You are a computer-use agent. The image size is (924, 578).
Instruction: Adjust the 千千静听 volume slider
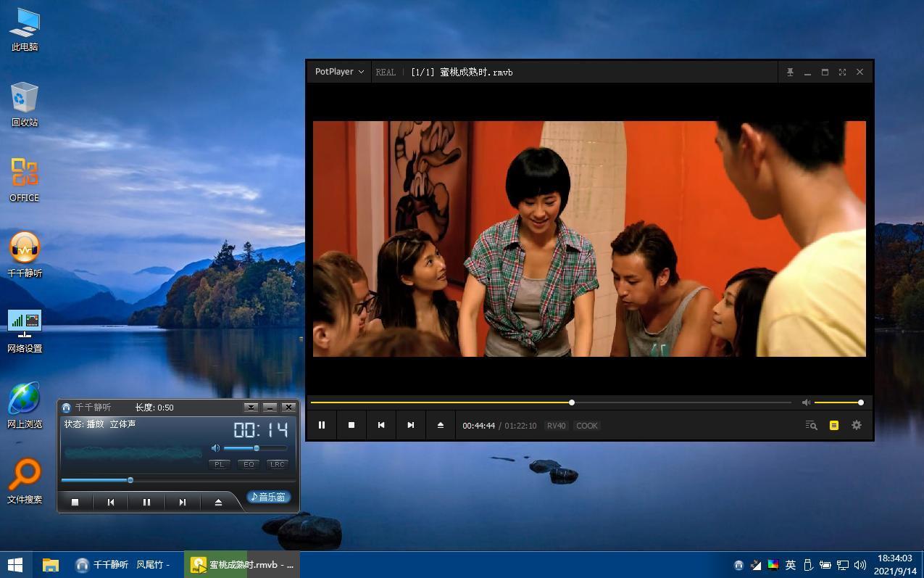[x=255, y=448]
